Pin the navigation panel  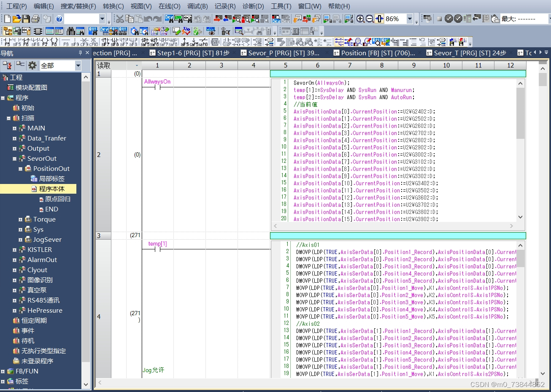point(80,53)
